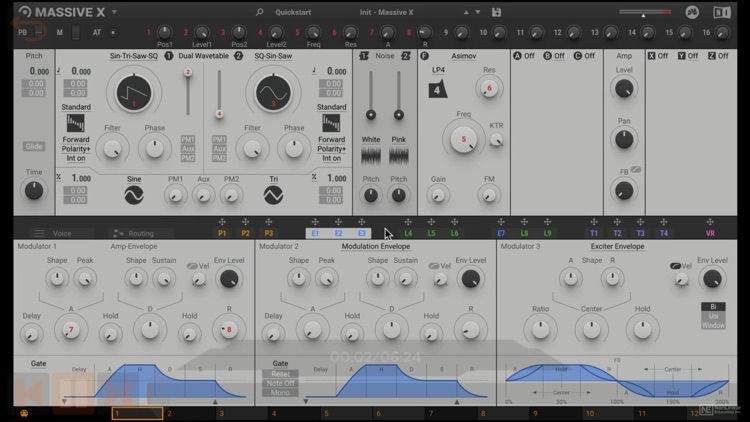Click the wavetable 1 waveform display
Screen dimensions: 750x422
tap(134, 93)
